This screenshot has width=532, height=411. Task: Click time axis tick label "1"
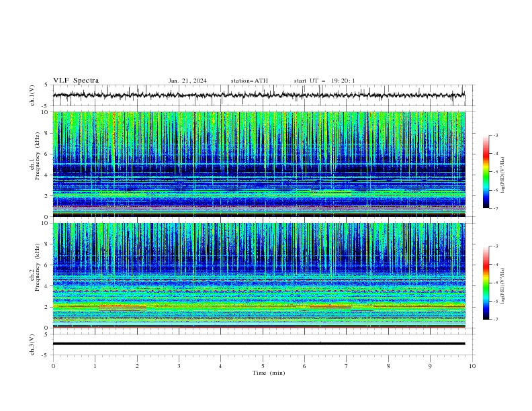(x=95, y=366)
